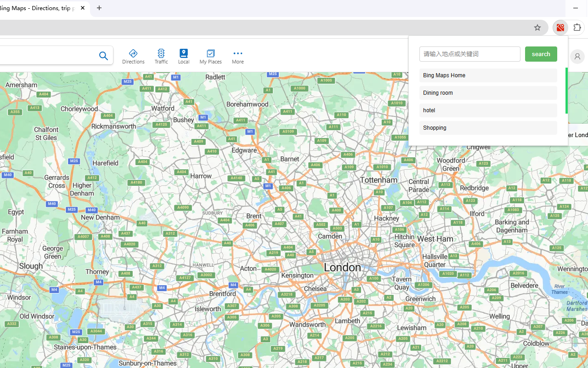This screenshot has width=588, height=368.
Task: Click the Chelsea label on the map
Action: click(315, 289)
